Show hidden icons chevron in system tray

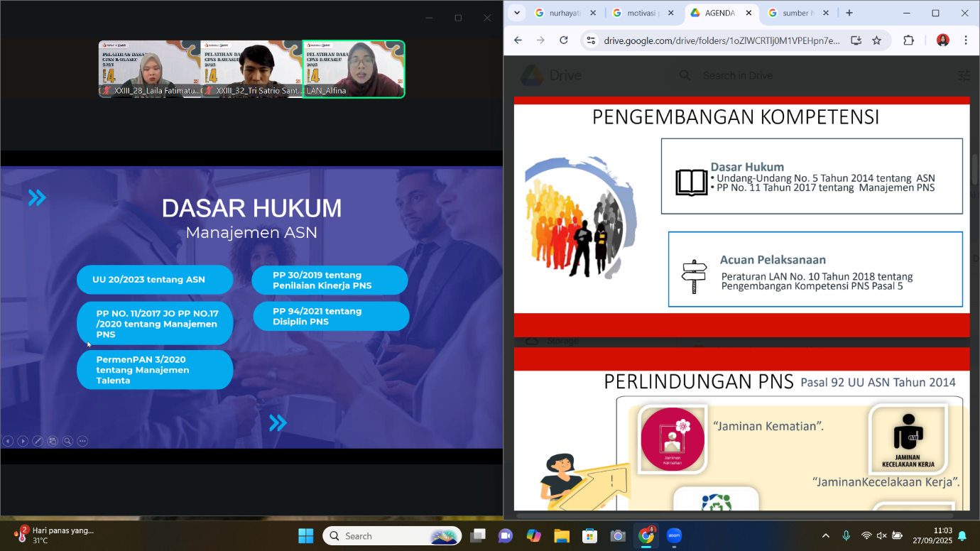825,535
